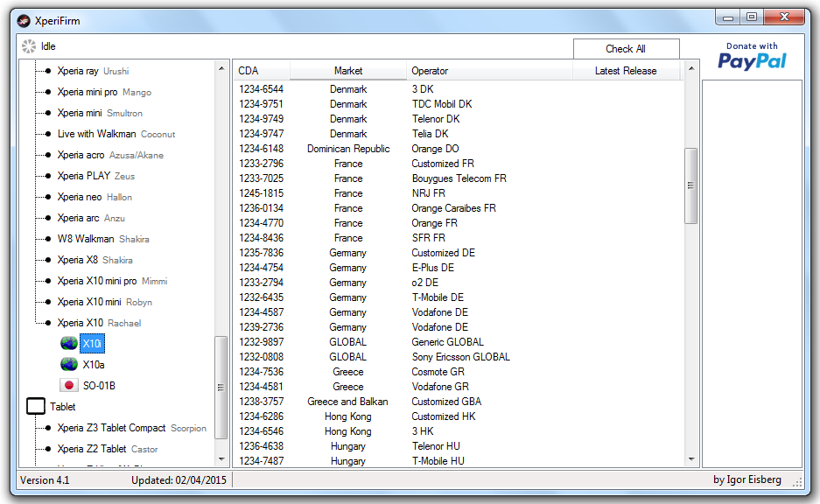Select the Customized DE row
This screenshot has height=504, width=820.
[x=458, y=253]
